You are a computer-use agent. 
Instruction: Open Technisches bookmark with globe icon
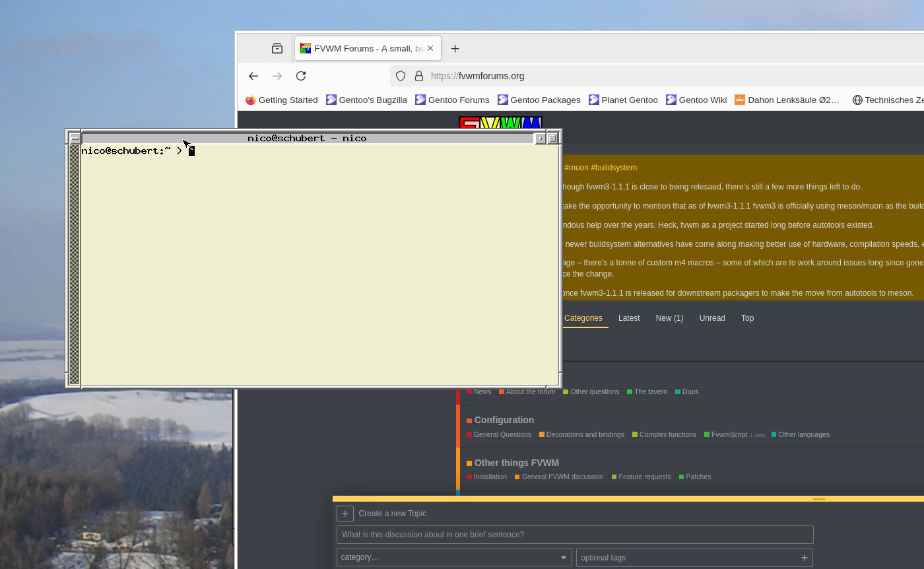click(x=888, y=100)
